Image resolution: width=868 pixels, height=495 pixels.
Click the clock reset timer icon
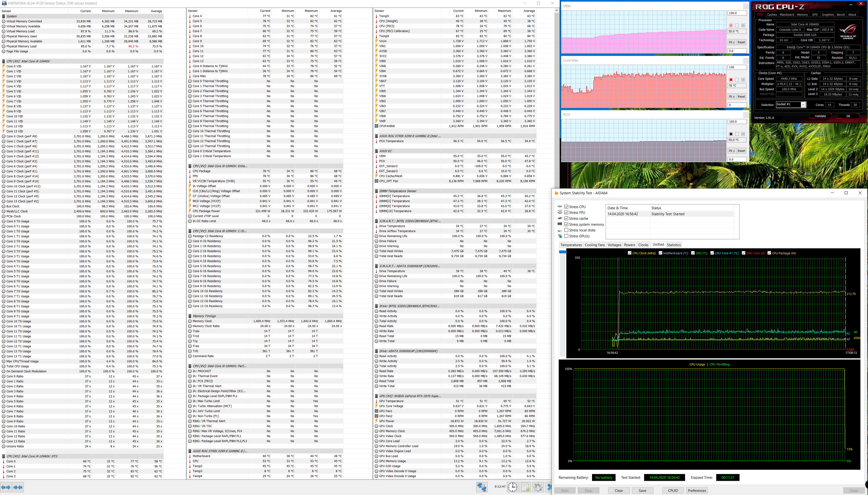pos(512,487)
